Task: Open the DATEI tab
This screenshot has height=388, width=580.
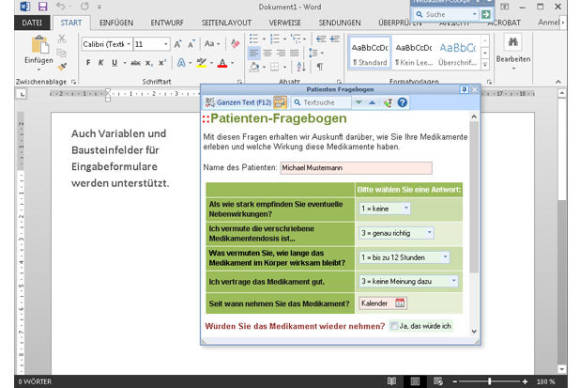Action: tap(32, 23)
